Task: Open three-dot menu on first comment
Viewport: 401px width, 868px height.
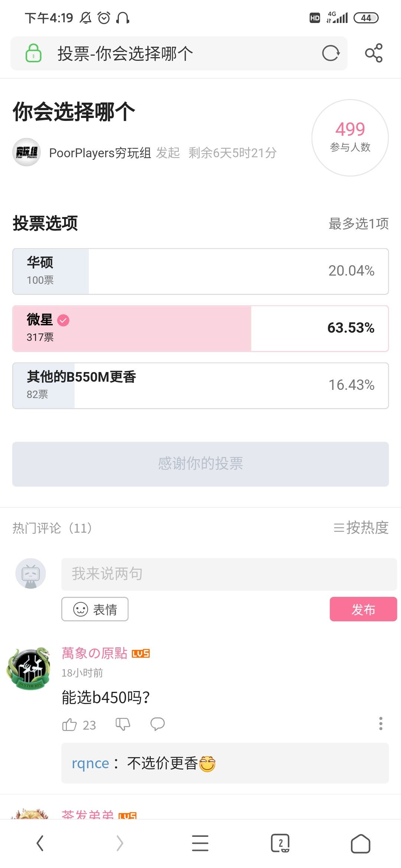Action: pyautogui.click(x=381, y=724)
